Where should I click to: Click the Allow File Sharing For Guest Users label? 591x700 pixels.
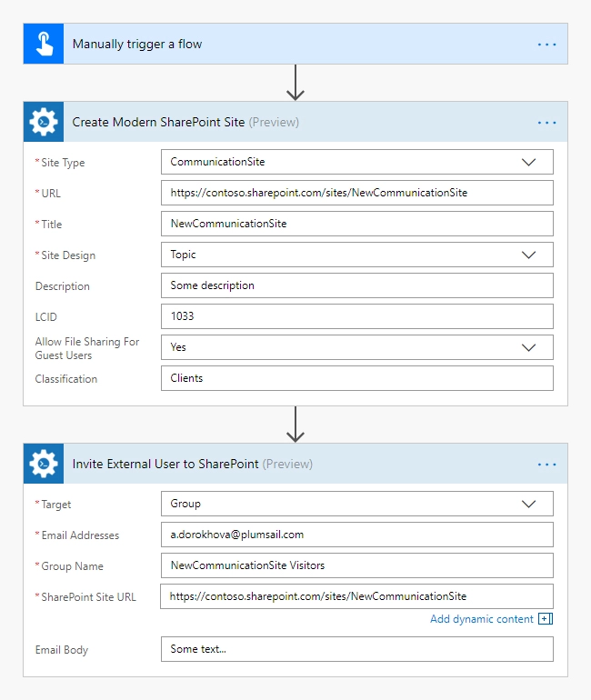pos(87,348)
